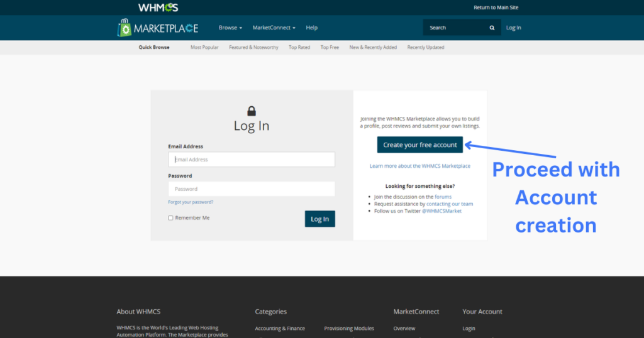This screenshot has width=644, height=338.
Task: Click Overview under MarketConnect footer
Action: pos(404,328)
